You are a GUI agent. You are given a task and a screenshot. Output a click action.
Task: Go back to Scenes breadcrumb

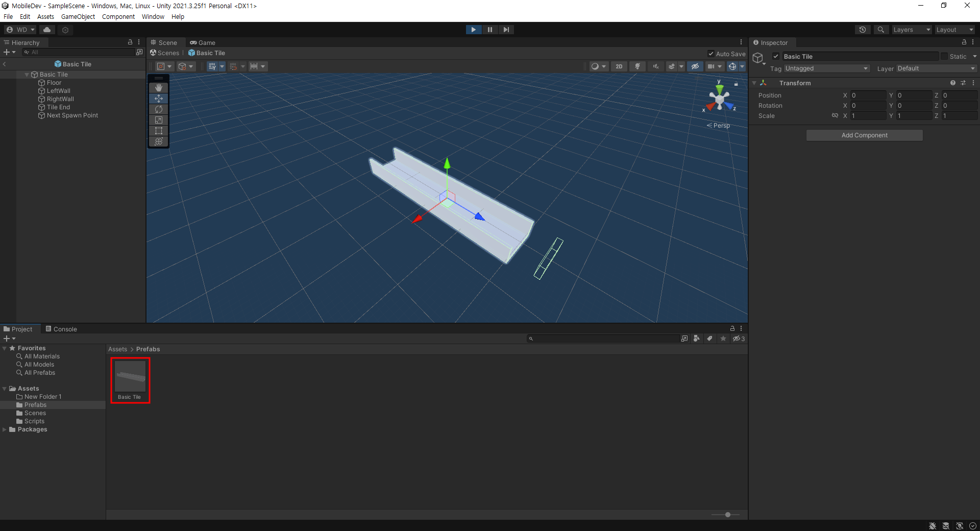click(165, 53)
